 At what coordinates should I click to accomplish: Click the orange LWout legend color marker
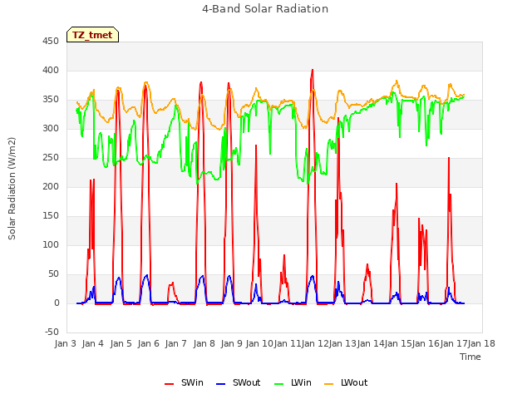(x=329, y=384)
